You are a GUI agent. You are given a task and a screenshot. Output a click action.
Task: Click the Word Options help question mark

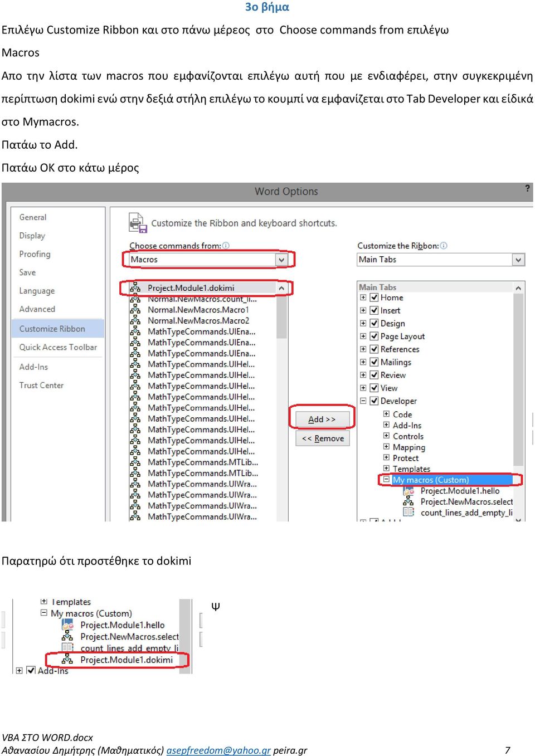[527, 188]
